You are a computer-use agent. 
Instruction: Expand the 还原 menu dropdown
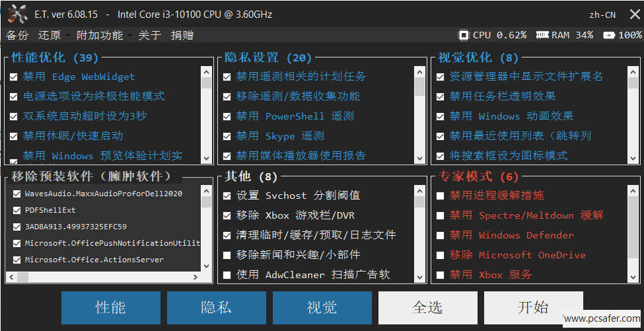pyautogui.click(x=50, y=35)
